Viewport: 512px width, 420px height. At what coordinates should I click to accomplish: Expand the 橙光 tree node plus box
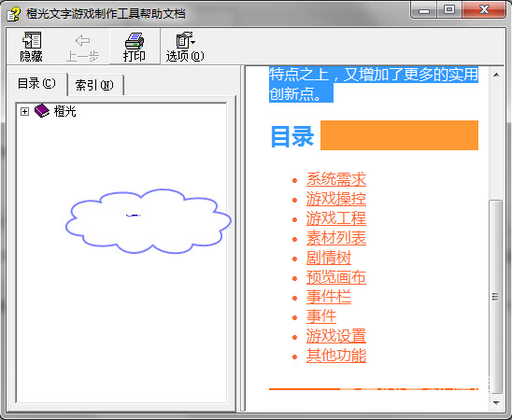(24, 111)
